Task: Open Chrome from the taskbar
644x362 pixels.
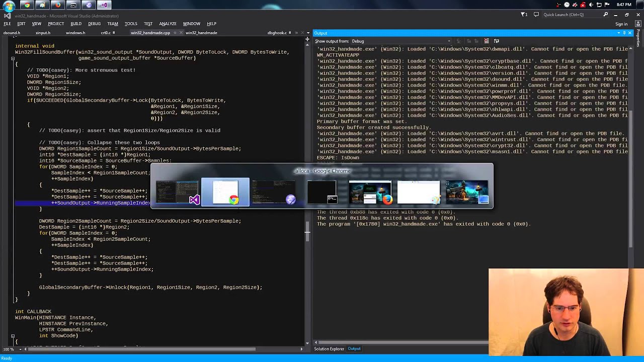Action: click(27, 5)
